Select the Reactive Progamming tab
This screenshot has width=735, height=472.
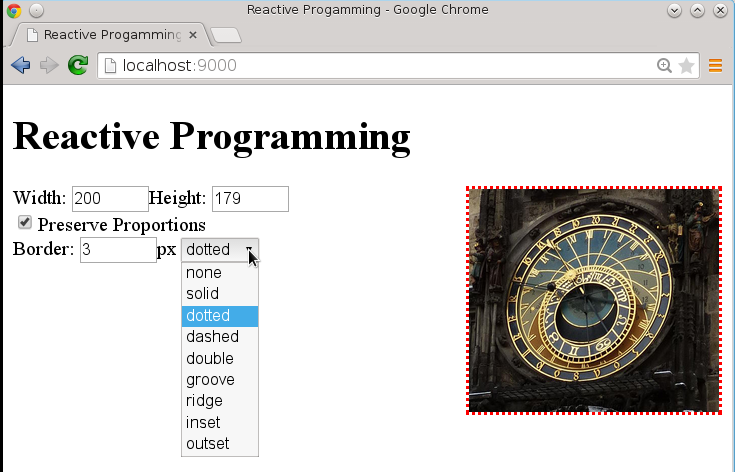112,35
